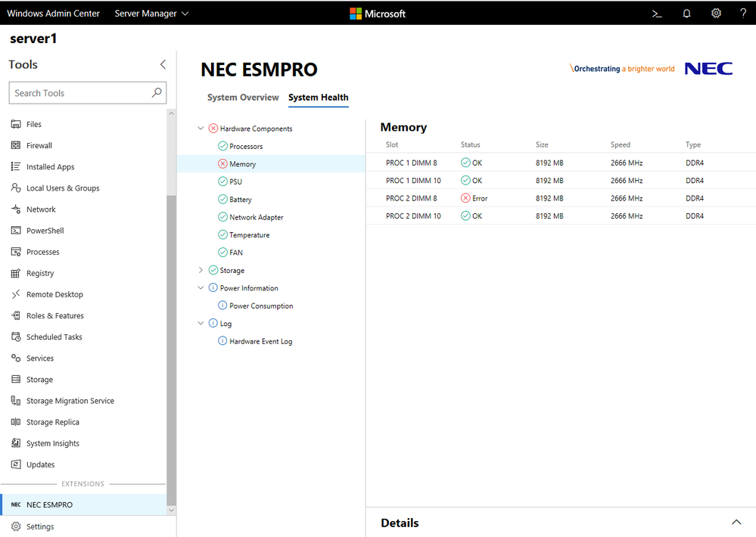
Task: Select the PROC 1 DIMM 10 row
Action: [561, 180]
